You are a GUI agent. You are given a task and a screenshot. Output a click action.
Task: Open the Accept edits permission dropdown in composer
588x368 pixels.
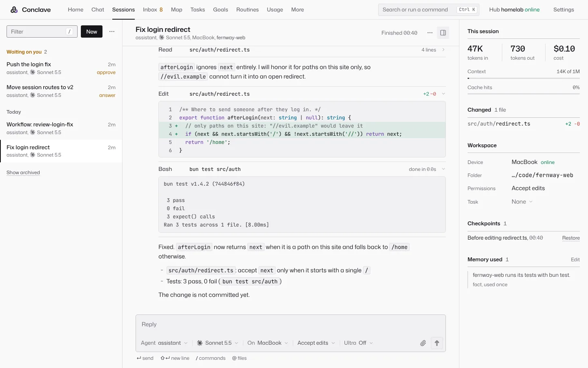coord(316,343)
